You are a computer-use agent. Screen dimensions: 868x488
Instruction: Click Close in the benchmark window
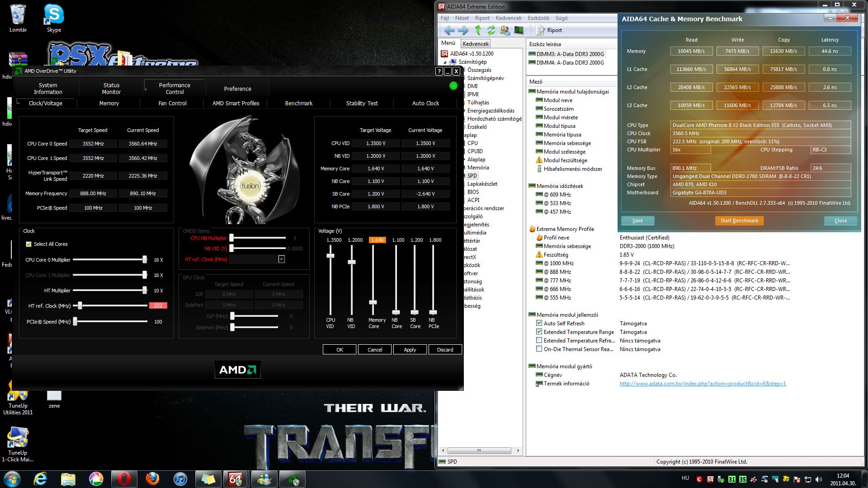pyautogui.click(x=840, y=221)
